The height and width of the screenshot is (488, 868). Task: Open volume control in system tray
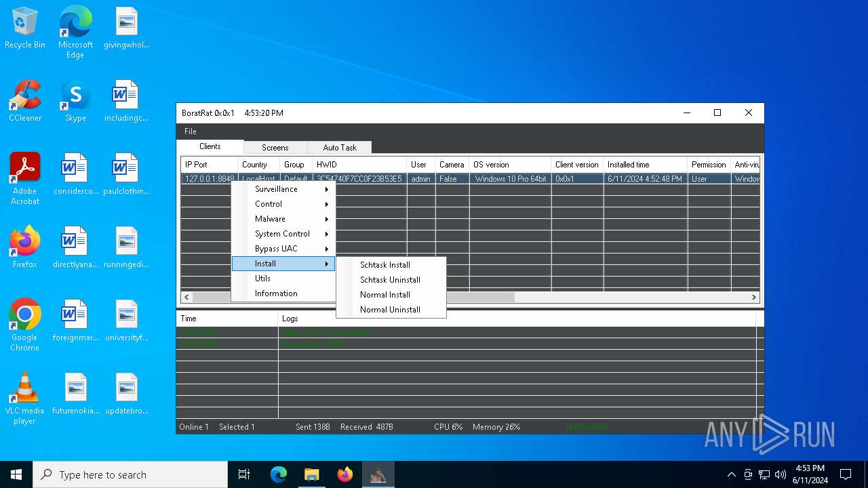coord(781,474)
